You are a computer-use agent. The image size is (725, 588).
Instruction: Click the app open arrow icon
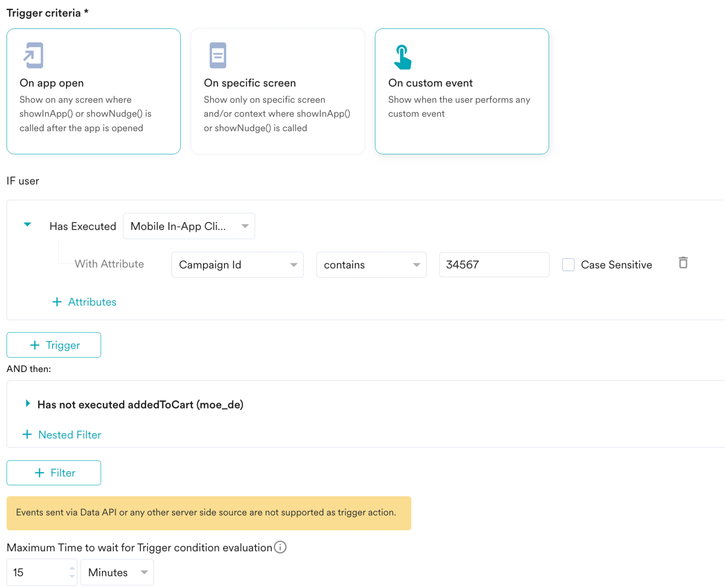pos(33,55)
